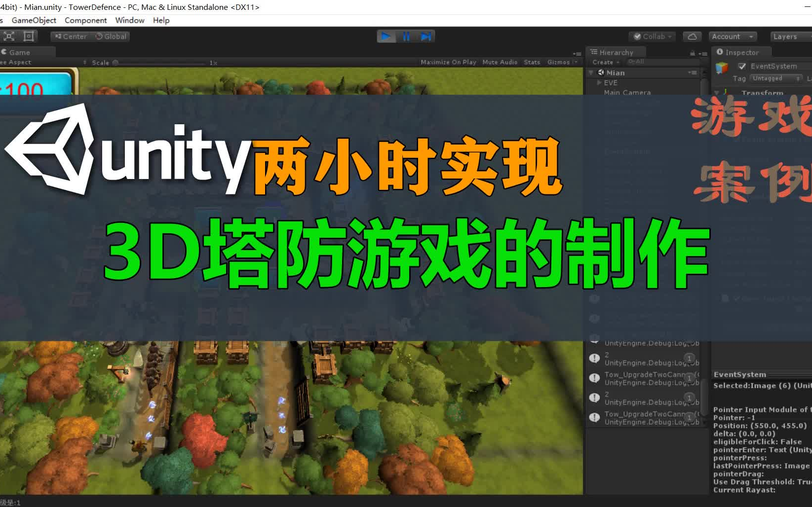Image resolution: width=812 pixels, height=507 pixels.
Task: Select the Rect transform tool
Action: [x=29, y=36]
